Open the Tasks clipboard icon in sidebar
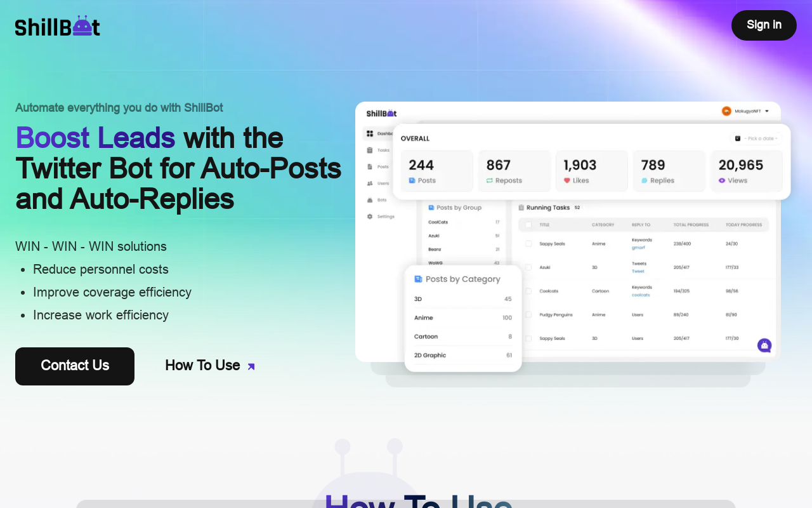Screen dimensions: 812x508 tap(370, 150)
